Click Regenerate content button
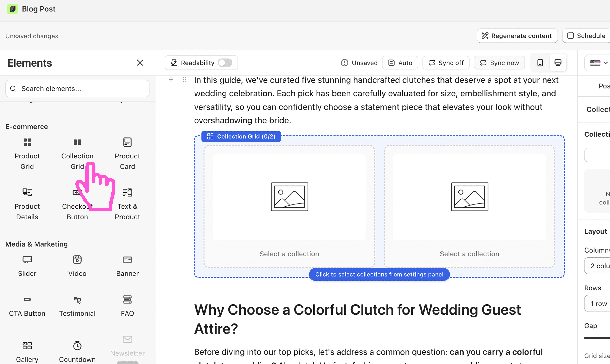Screen dimensions: 610x364 (517, 36)
